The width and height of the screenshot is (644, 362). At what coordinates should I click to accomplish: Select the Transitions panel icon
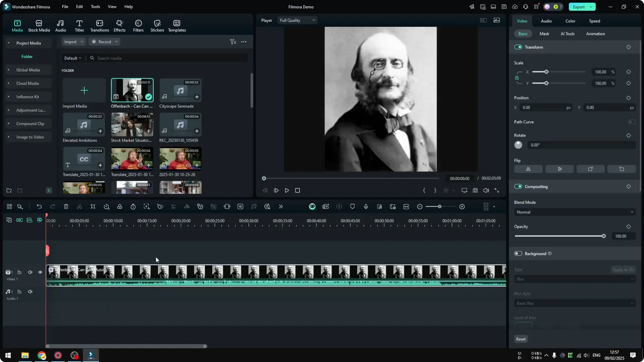tap(99, 25)
